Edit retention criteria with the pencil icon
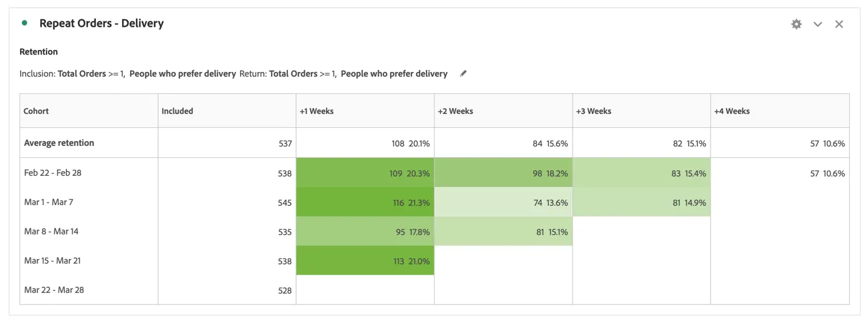Image resolution: width=868 pixels, height=323 pixels. coord(463,73)
